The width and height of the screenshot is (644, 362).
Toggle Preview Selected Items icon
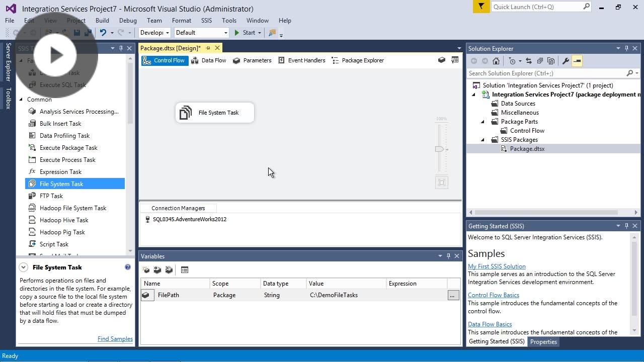(577, 61)
